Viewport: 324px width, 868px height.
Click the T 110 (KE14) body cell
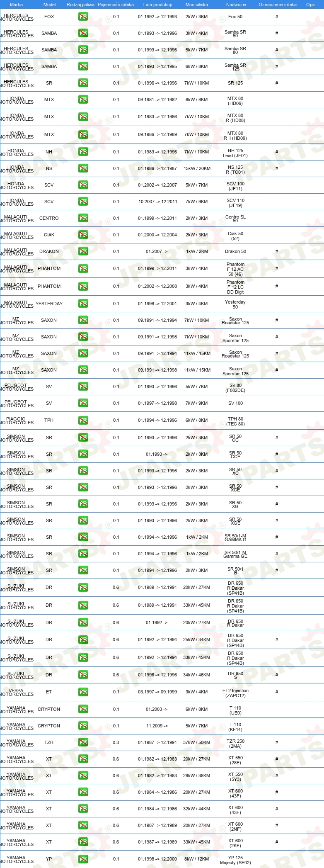[235, 727]
